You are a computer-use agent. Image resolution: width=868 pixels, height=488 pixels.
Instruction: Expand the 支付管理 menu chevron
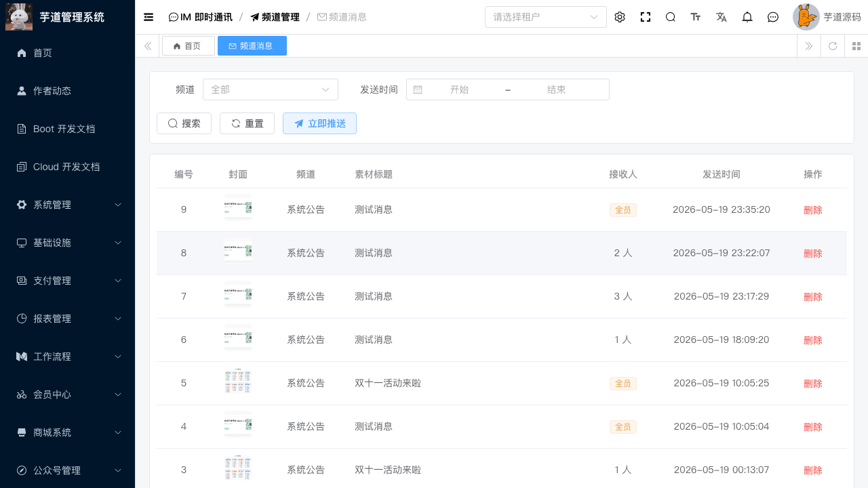(x=118, y=281)
